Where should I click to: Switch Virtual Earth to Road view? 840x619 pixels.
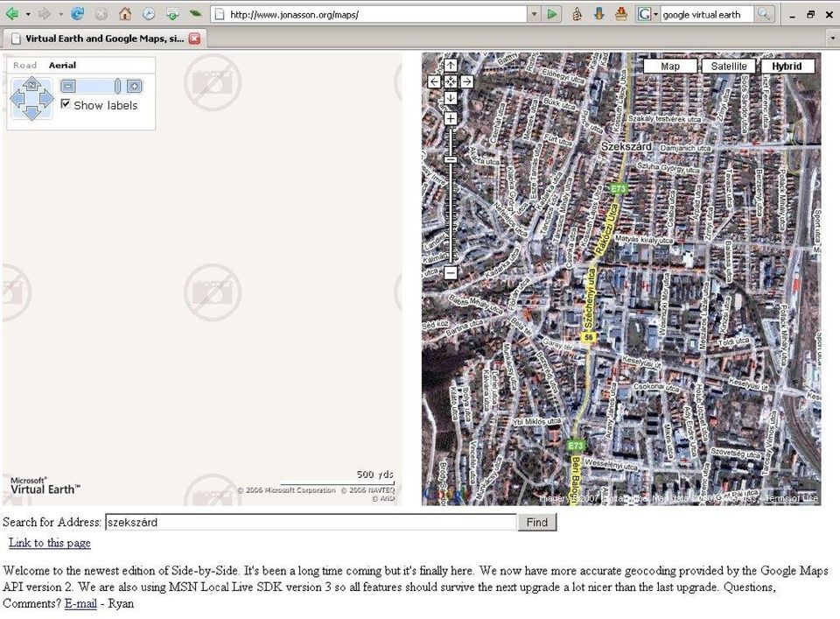24,66
